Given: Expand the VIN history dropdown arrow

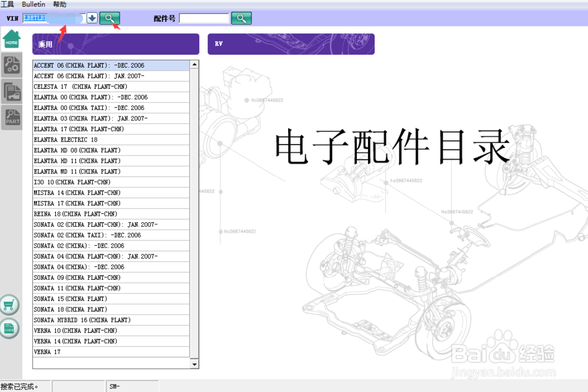Looking at the screenshot, I should click(92, 18).
